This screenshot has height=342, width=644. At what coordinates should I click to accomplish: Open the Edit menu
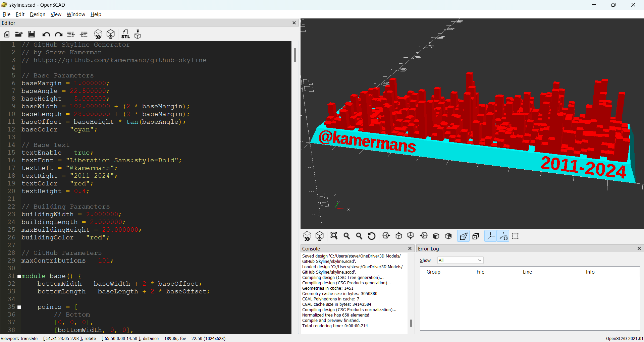20,14
